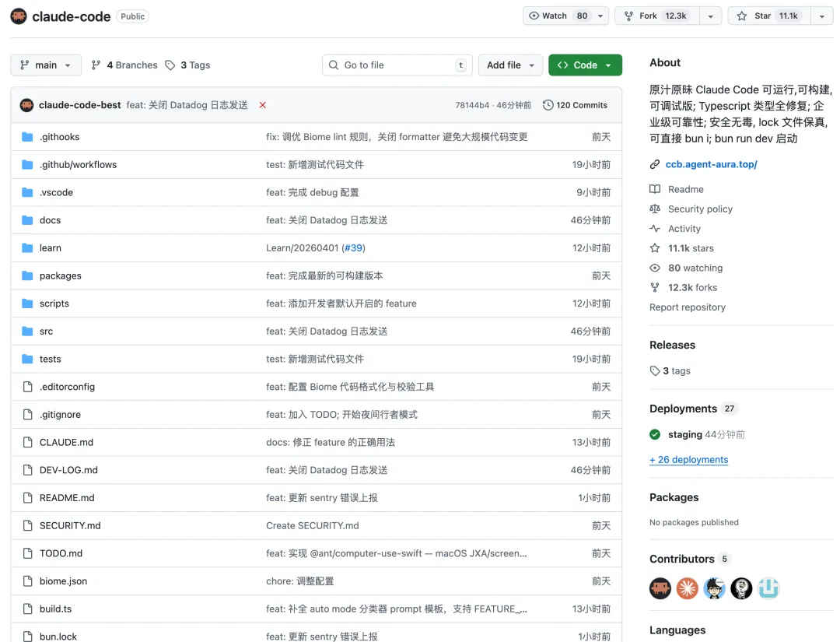Open the 3 tags releases link
Image resolution: width=840 pixels, height=642 pixels.
tap(670, 371)
